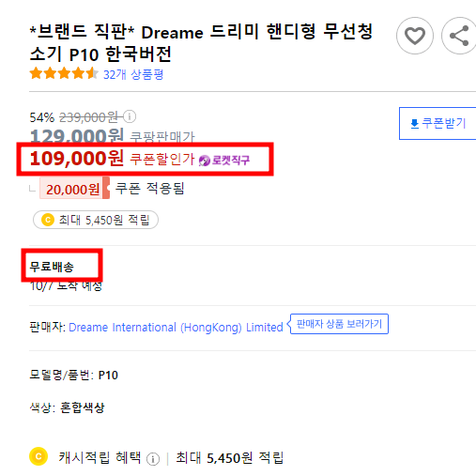Viewport: 476px width, 476px height.
Task: Click 판매자 상품 보러가기 button
Action: (x=339, y=324)
